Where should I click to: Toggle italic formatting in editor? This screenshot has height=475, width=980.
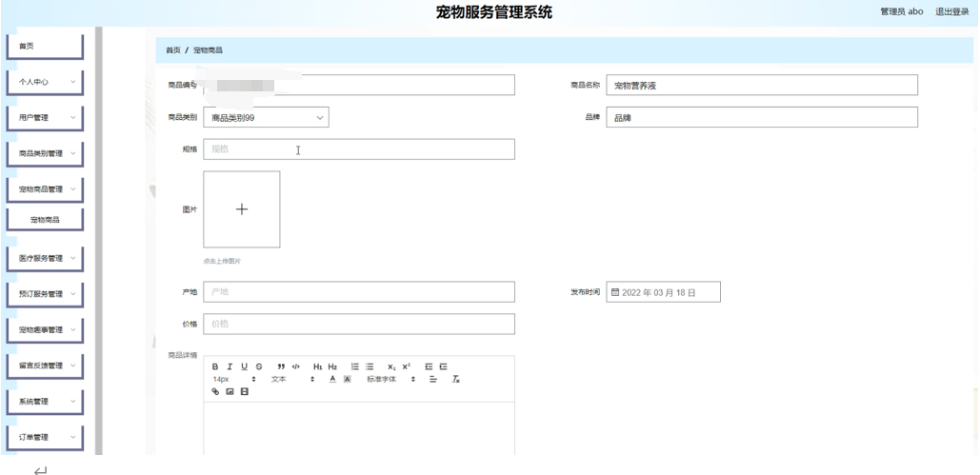[230, 366]
